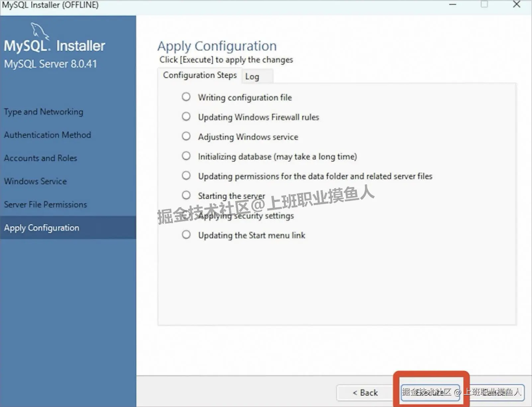Select "Server File Permissions" in the sidebar
532x407 pixels.
click(46, 204)
